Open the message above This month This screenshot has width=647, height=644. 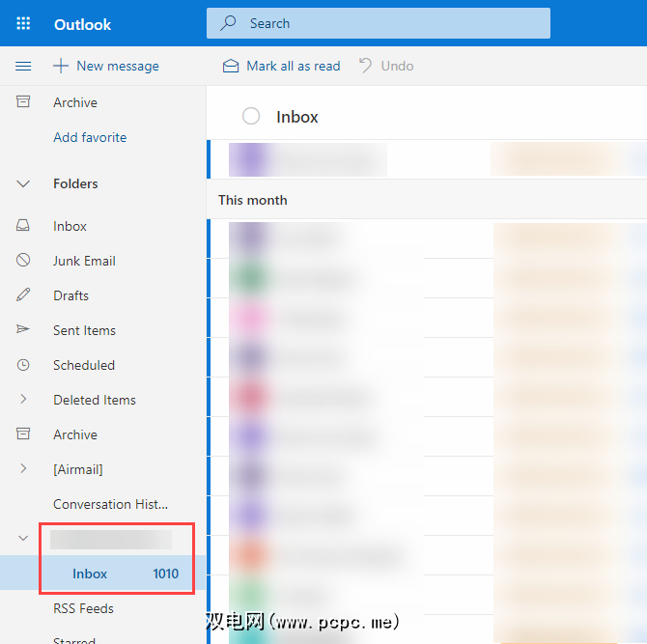(x=427, y=159)
